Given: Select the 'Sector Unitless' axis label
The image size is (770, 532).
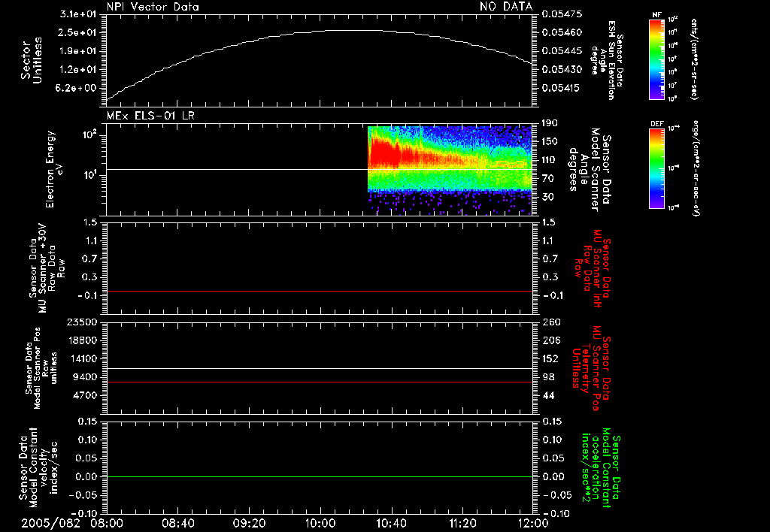Looking at the screenshot, I should click(32, 60).
